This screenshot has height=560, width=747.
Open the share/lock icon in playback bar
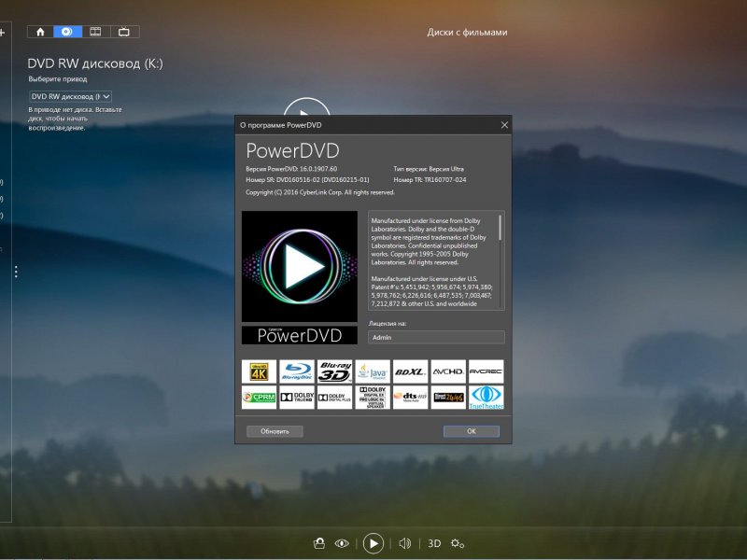(319, 543)
